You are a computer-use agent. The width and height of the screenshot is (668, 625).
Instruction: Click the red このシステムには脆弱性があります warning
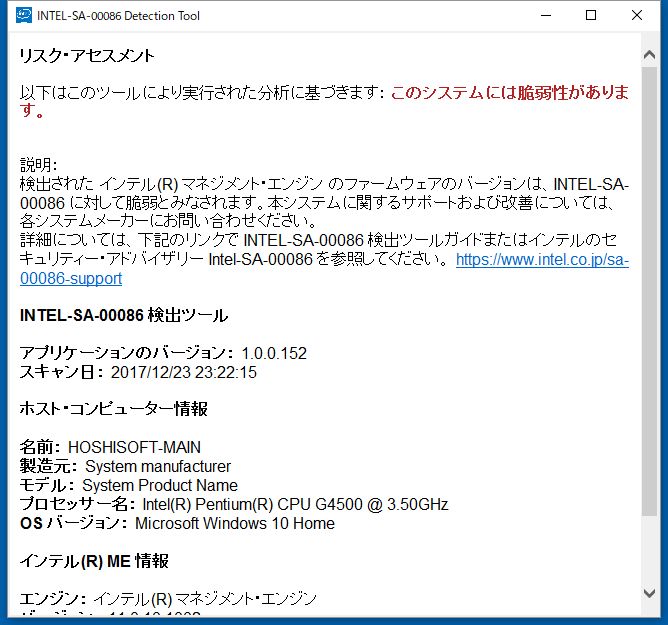(510, 92)
